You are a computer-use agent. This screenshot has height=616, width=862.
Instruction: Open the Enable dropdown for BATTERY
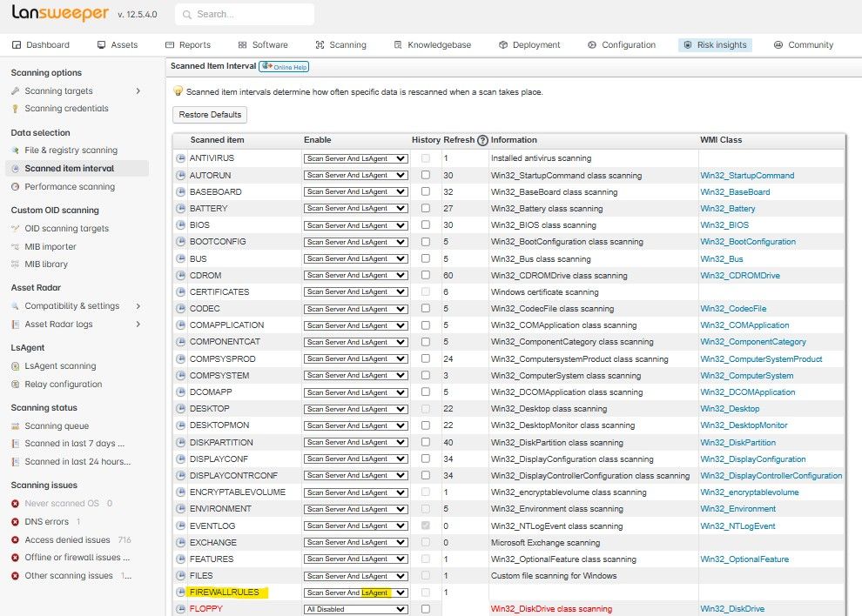pos(355,209)
